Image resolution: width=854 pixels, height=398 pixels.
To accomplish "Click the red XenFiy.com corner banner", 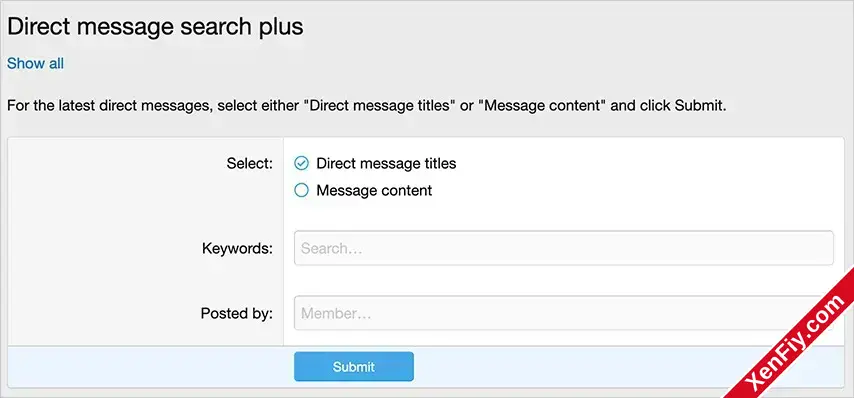I will pos(795,339).
